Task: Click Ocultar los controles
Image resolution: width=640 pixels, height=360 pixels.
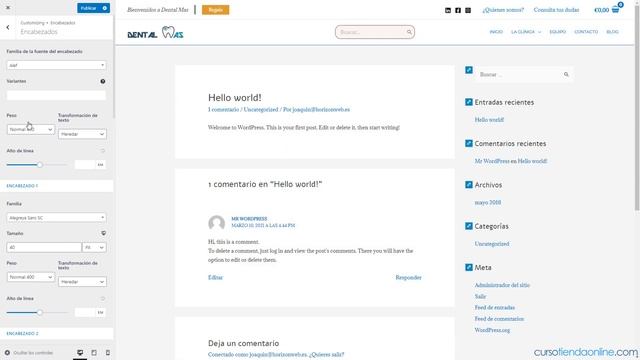Action: [x=29, y=353]
